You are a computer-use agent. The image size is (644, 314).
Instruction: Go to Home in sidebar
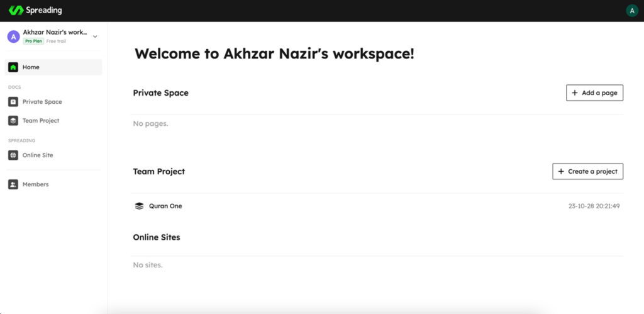click(53, 67)
